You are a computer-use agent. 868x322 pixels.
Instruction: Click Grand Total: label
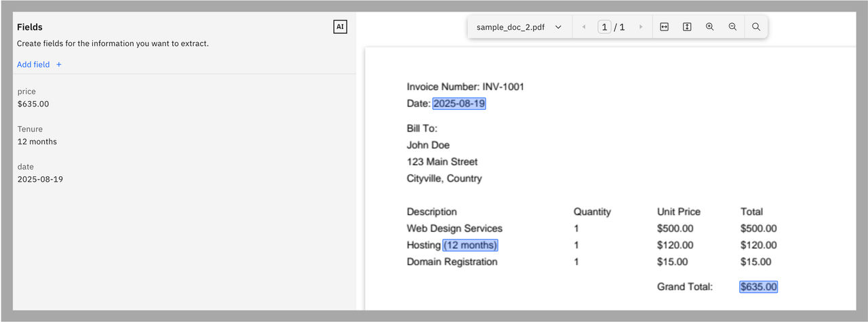[x=685, y=287]
